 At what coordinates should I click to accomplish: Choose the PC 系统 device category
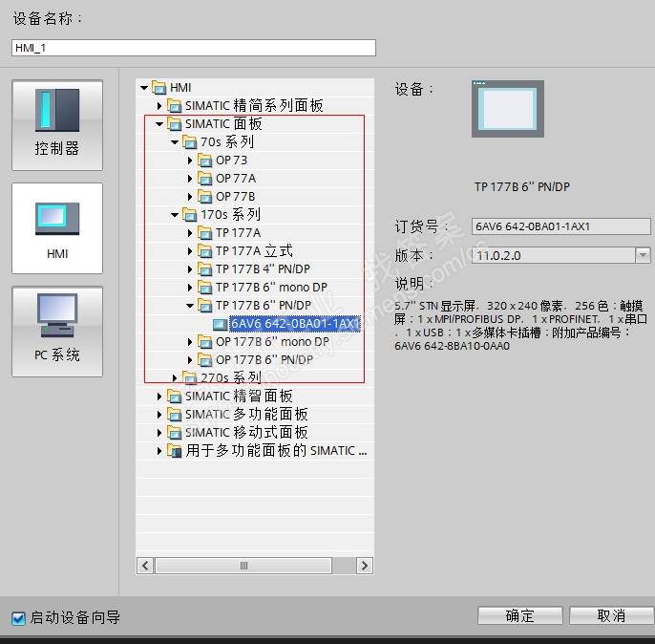point(57,332)
